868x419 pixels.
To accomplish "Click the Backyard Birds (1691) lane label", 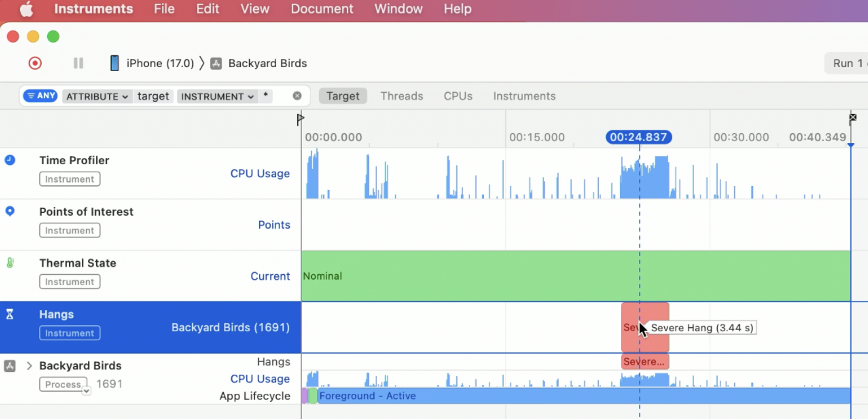I will tap(230, 327).
